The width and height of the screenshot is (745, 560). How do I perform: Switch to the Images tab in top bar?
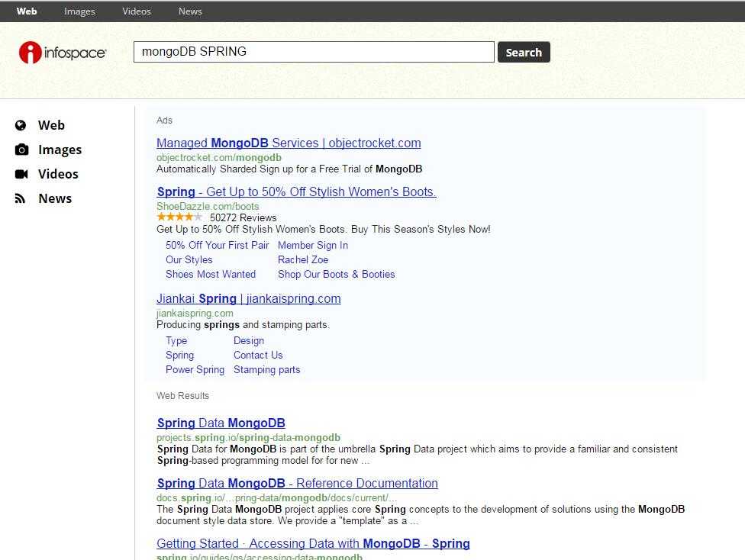(x=79, y=11)
